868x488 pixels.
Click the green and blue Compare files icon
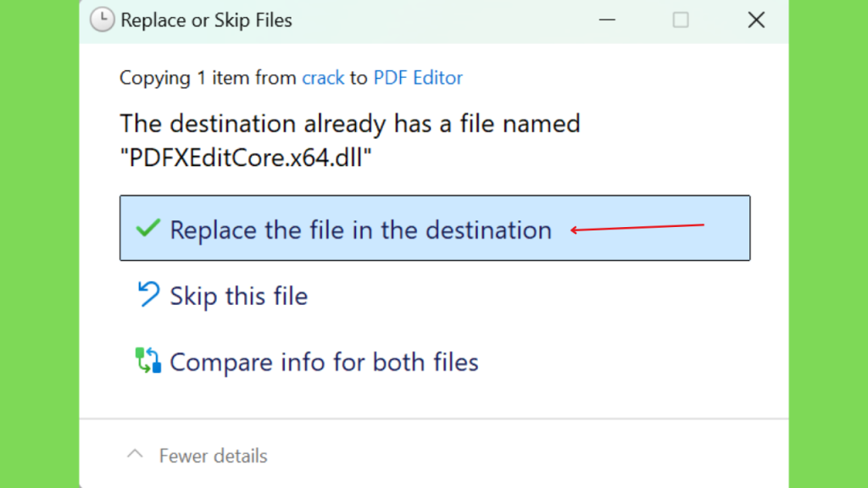point(147,360)
